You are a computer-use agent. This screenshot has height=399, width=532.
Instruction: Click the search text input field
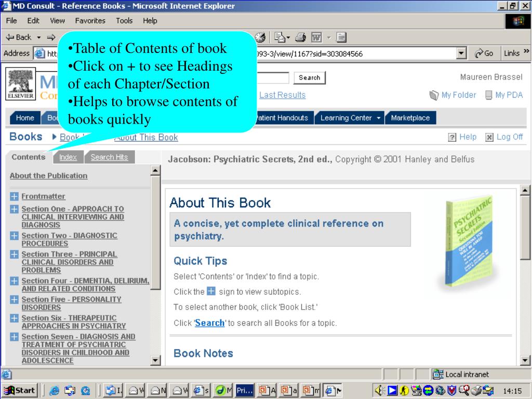[273, 78]
